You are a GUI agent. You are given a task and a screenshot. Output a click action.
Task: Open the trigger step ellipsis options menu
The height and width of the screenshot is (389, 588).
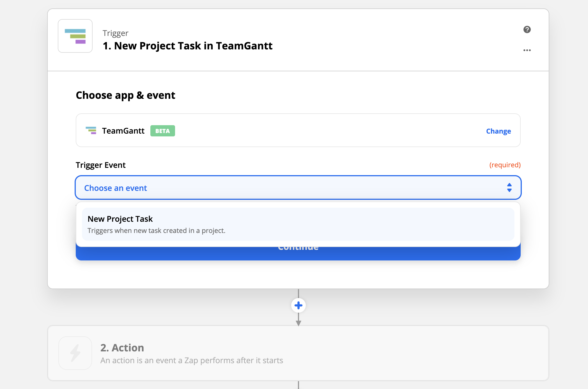tap(527, 50)
